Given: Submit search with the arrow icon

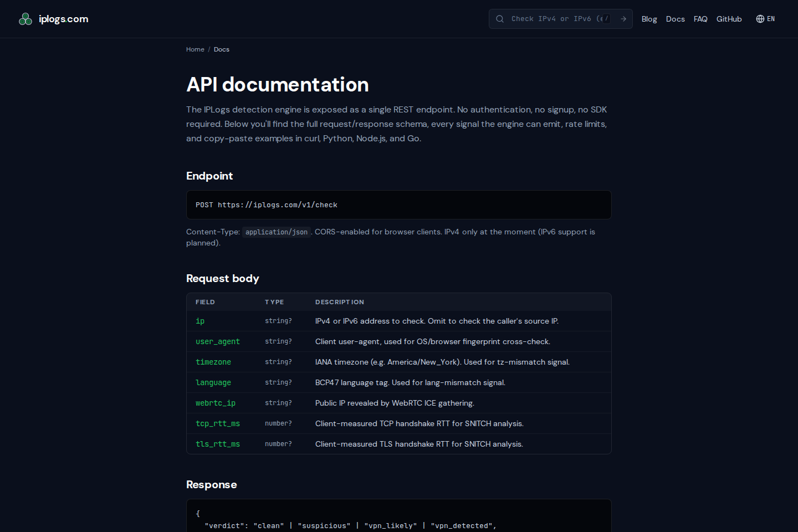Looking at the screenshot, I should [x=623, y=19].
